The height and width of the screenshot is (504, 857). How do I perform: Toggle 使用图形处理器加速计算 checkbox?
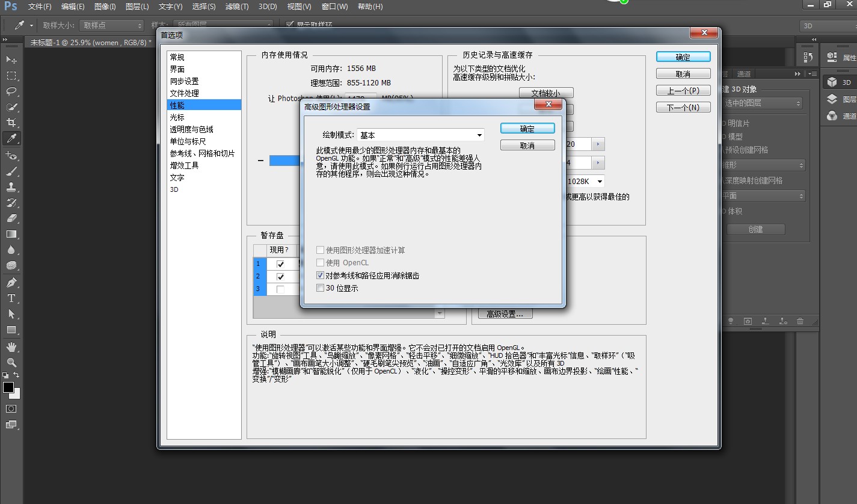320,250
